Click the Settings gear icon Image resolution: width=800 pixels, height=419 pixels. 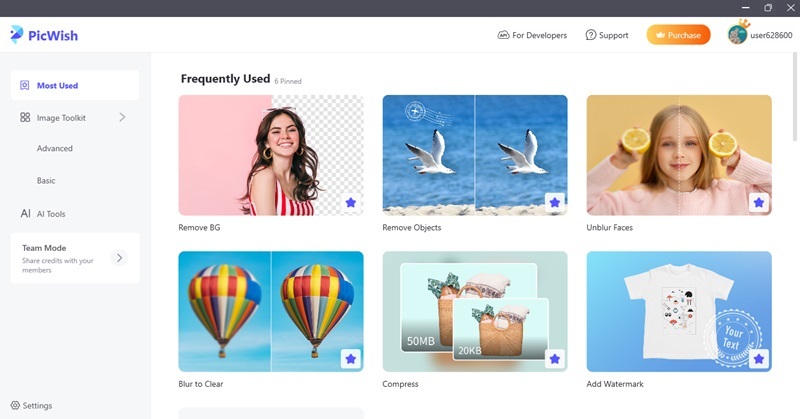(x=15, y=405)
